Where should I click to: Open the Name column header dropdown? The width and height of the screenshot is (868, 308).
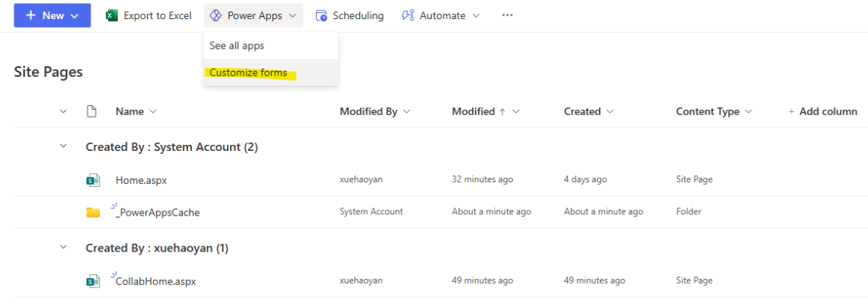coord(136,111)
